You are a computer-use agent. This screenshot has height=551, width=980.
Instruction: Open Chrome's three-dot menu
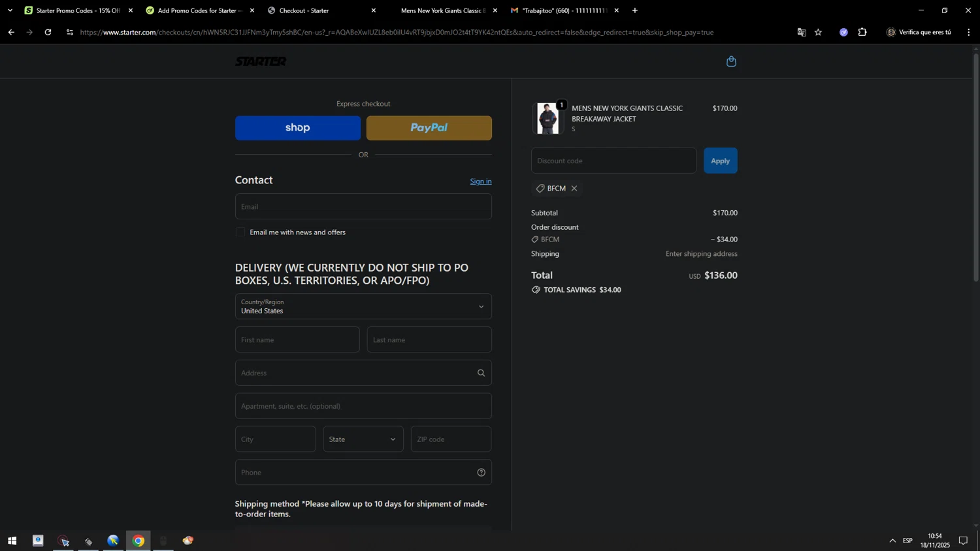(x=968, y=32)
